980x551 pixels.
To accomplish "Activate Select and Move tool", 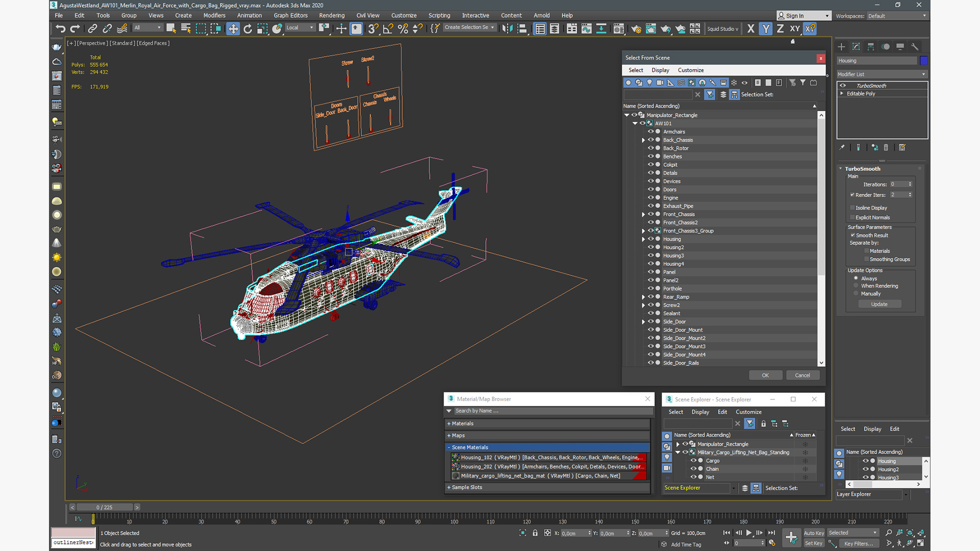I will point(233,29).
